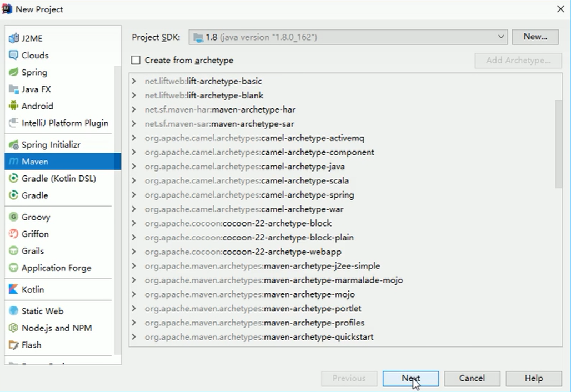The height and width of the screenshot is (392, 571).
Task: Select Groovy project type label
Action: coord(36,217)
